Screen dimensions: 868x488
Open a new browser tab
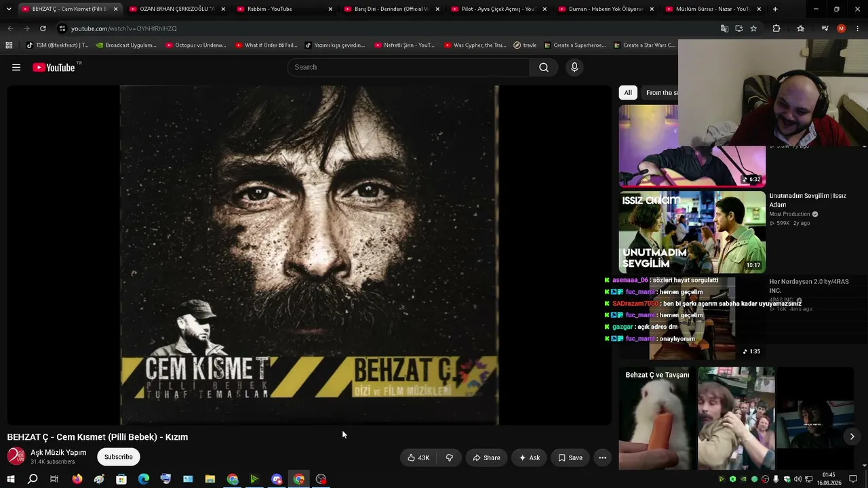pyautogui.click(x=775, y=9)
